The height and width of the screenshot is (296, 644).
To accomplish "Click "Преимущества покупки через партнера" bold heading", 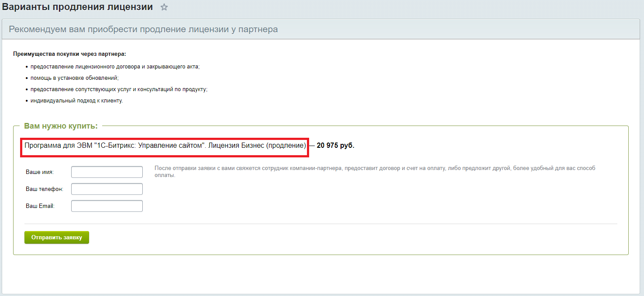I will click(x=69, y=54).
